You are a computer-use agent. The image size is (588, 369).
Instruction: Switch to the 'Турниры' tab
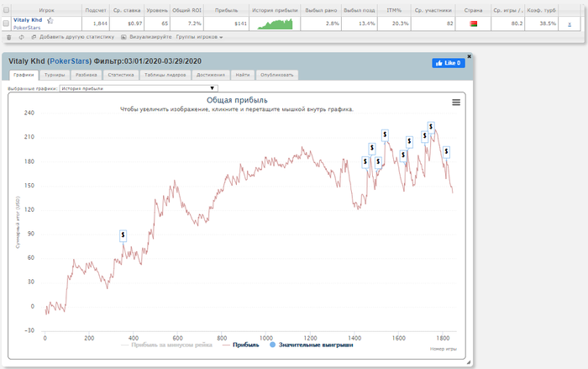point(55,75)
